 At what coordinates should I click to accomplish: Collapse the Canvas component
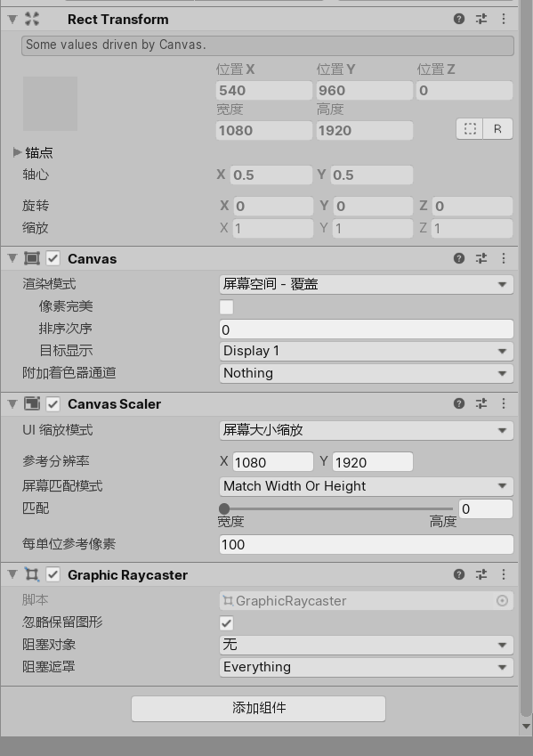pos(12,259)
